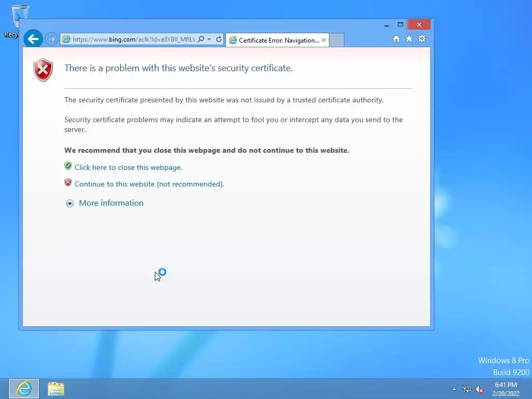Click the search magnifier in address bar

(x=201, y=39)
